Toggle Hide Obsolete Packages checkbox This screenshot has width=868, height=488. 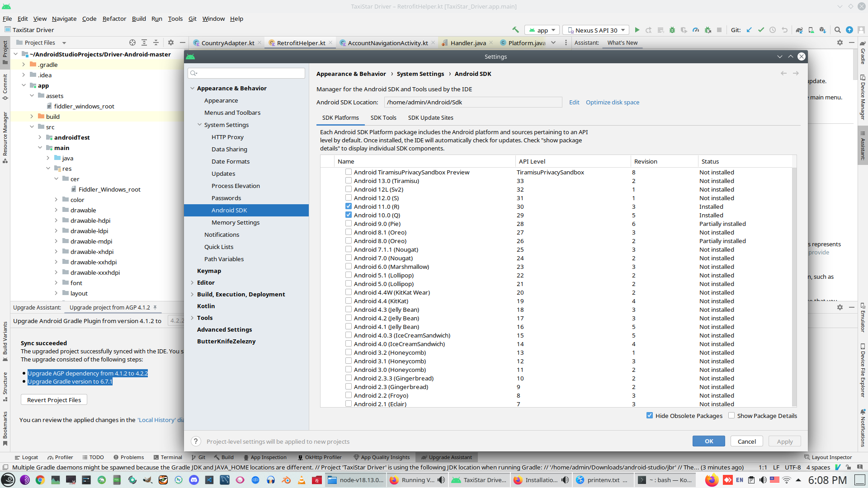point(650,416)
